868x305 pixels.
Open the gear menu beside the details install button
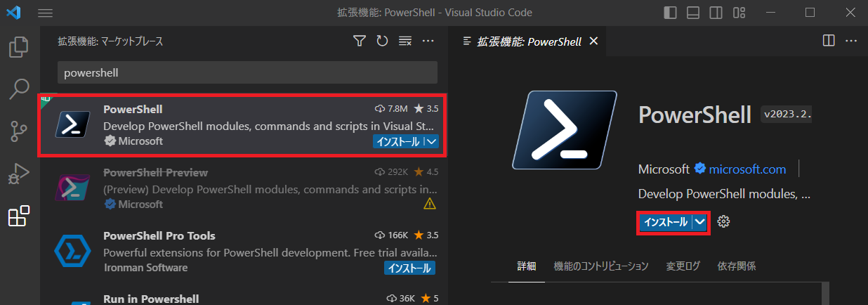pos(724,222)
